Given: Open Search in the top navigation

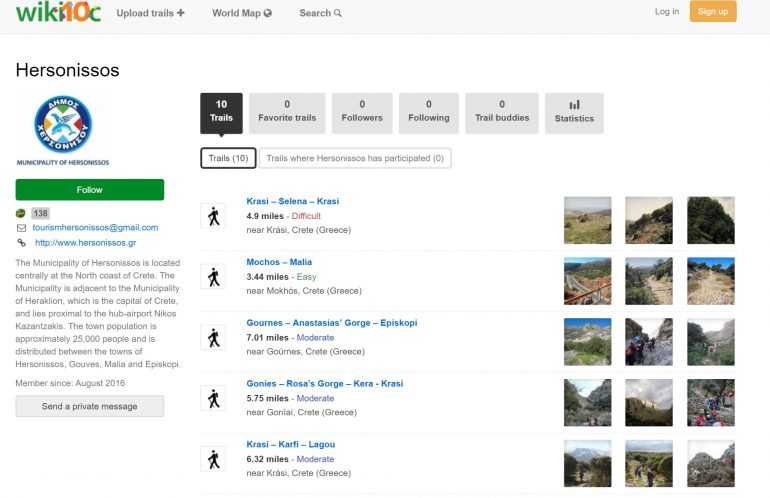Looking at the screenshot, I should tap(320, 13).
